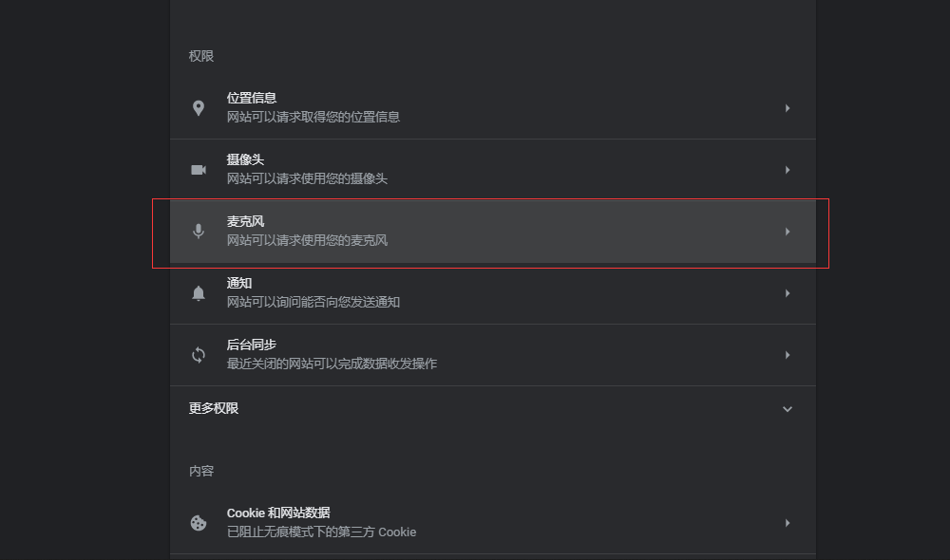The image size is (950, 560).
Task: Click the camera icon beside 摄像头
Action: [x=199, y=170]
